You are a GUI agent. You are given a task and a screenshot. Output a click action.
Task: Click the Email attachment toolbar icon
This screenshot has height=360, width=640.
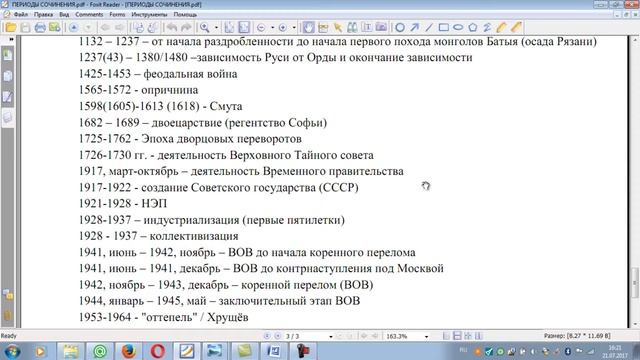tap(55, 27)
